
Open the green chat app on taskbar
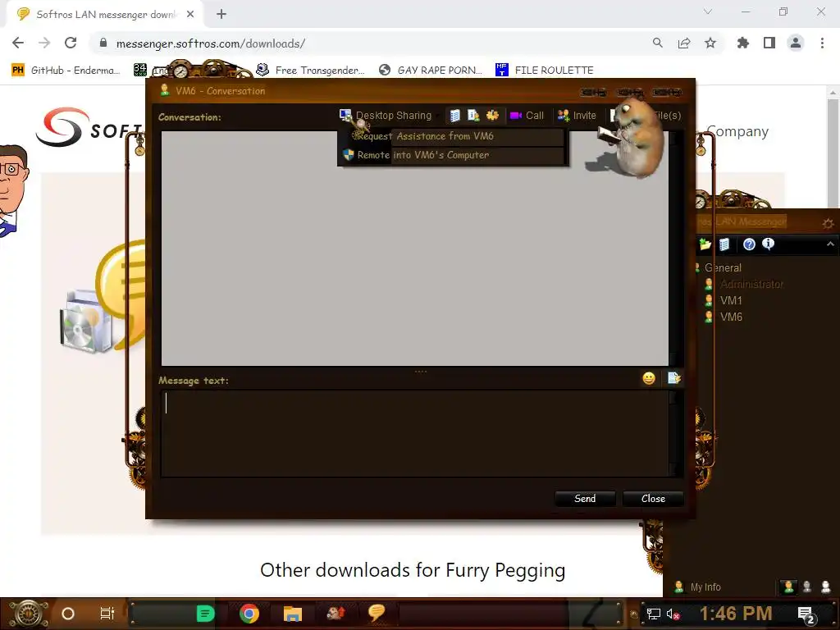click(205, 614)
